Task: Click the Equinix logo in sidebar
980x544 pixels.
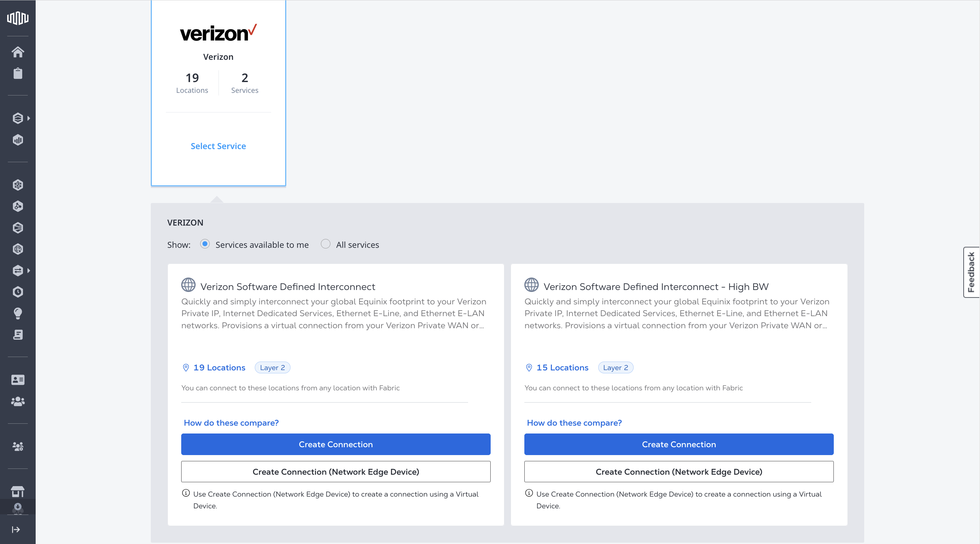Action: pos(18,18)
